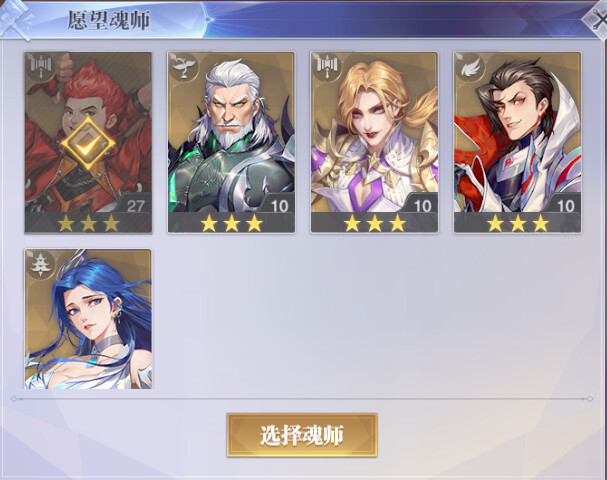The width and height of the screenshot is (607, 480).
Task: Click the gold checkmark on red-haired hero
Action: [88, 144]
